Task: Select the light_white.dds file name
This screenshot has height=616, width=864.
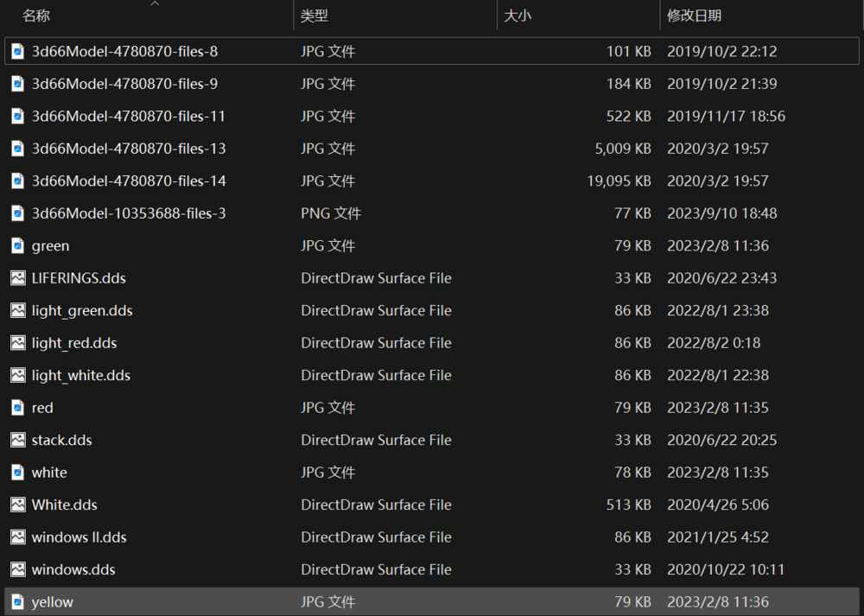Action: [81, 376]
